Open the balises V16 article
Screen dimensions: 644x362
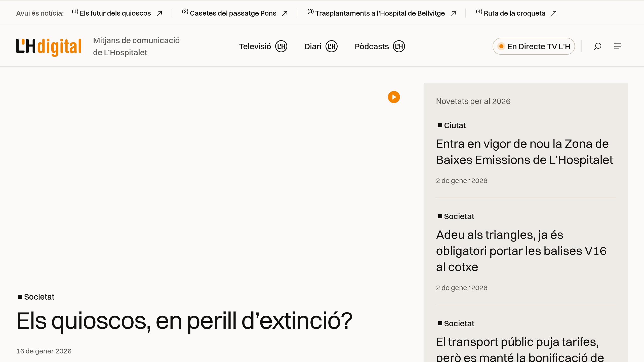tap(521, 251)
